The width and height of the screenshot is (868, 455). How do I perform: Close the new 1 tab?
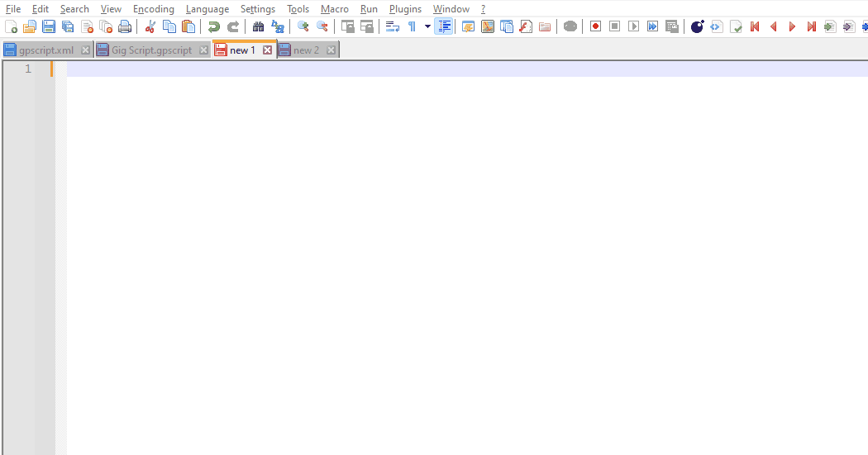point(267,50)
